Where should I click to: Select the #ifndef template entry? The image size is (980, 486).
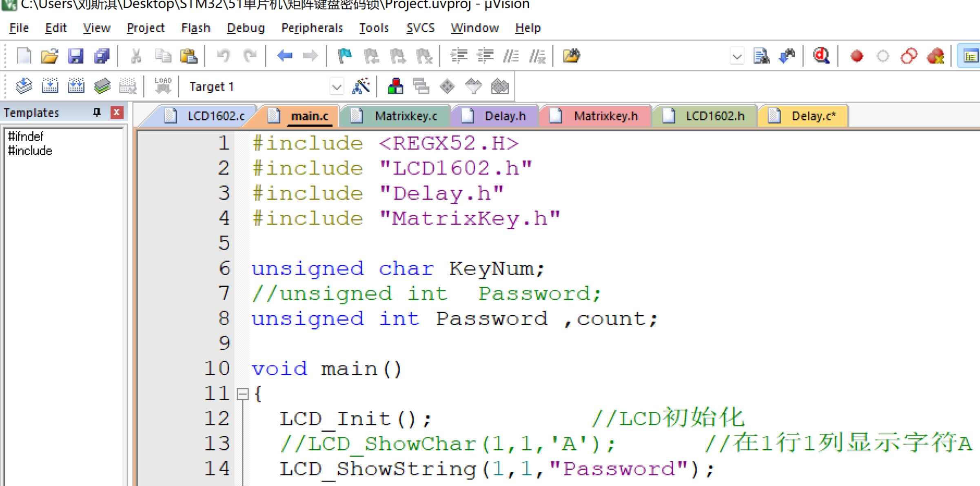(25, 136)
